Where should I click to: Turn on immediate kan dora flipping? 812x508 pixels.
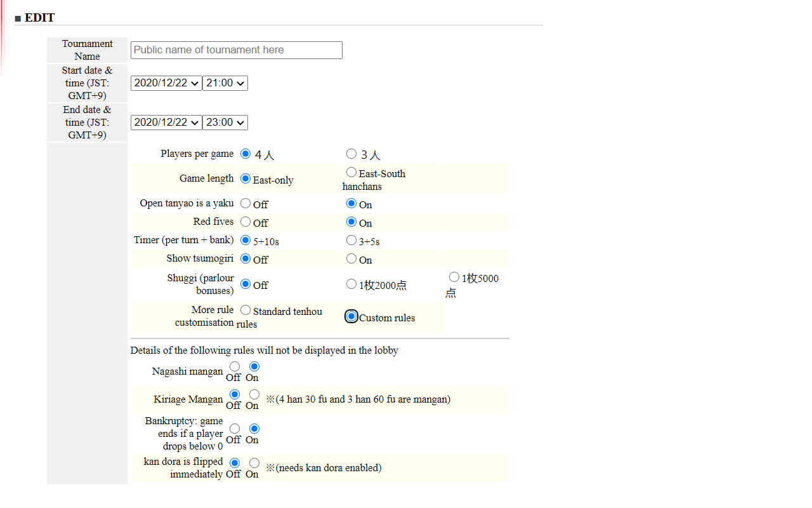(x=254, y=462)
